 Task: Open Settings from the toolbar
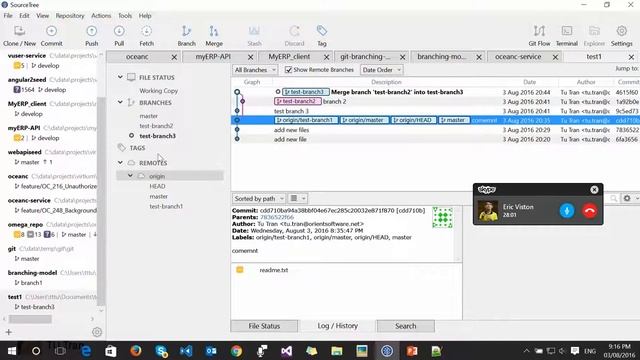622,31
